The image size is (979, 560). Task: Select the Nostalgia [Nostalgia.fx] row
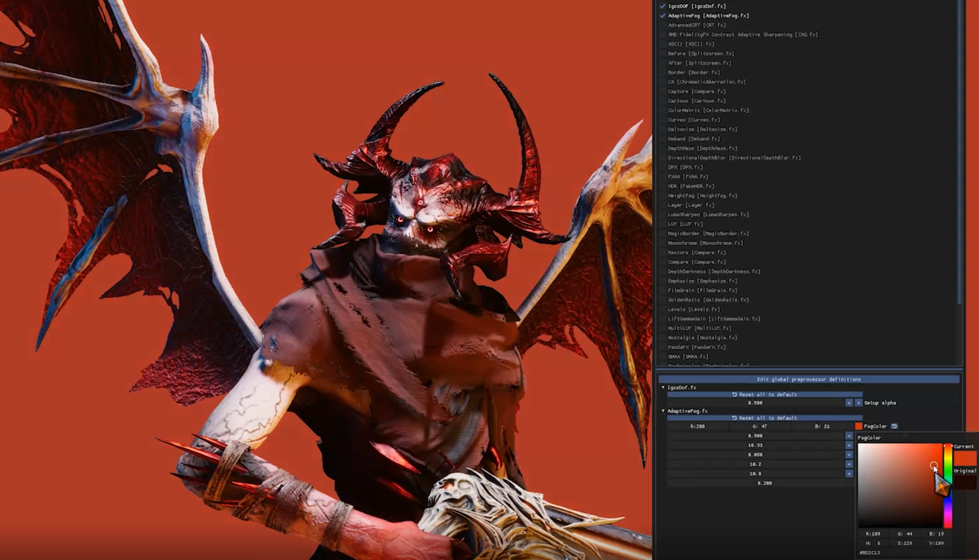click(703, 338)
